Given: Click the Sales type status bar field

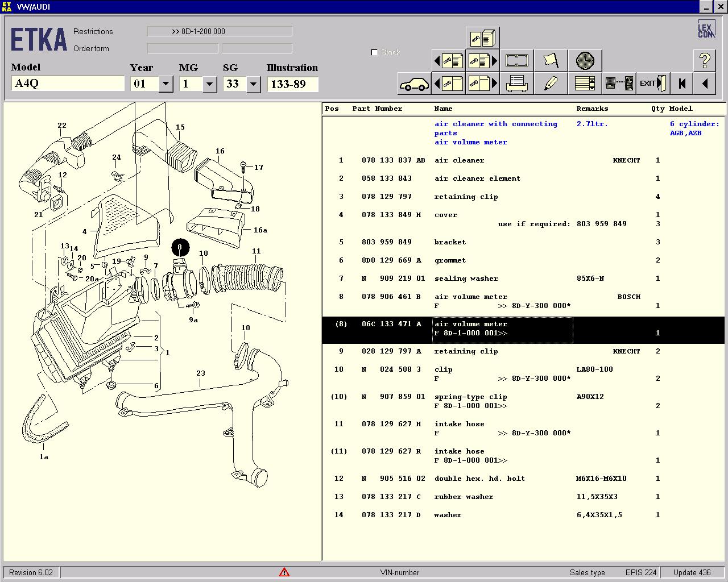Looking at the screenshot, I should pos(588,572).
